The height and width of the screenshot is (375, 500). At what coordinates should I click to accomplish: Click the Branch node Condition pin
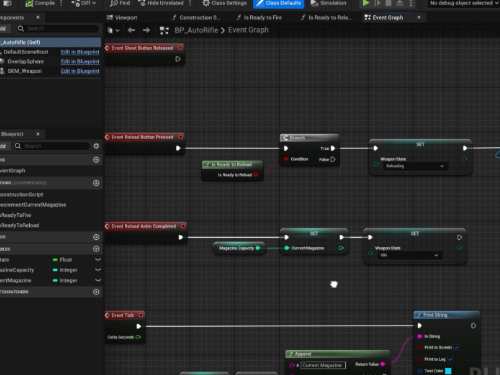(x=285, y=159)
